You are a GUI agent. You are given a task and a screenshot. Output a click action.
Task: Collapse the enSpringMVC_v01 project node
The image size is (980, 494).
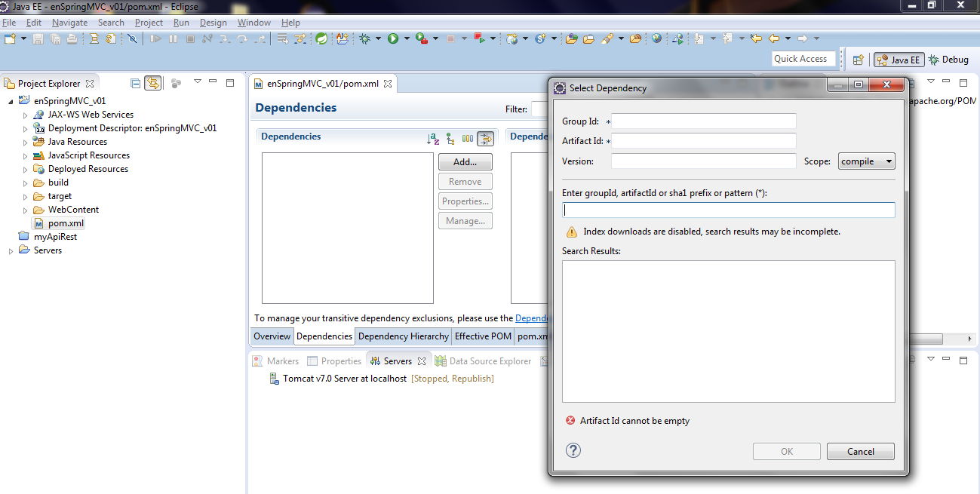click(11, 101)
